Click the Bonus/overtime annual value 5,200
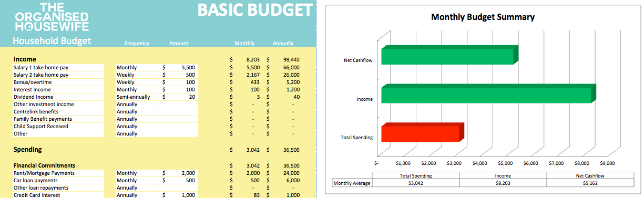This screenshot has height=198, width=644. click(x=293, y=82)
